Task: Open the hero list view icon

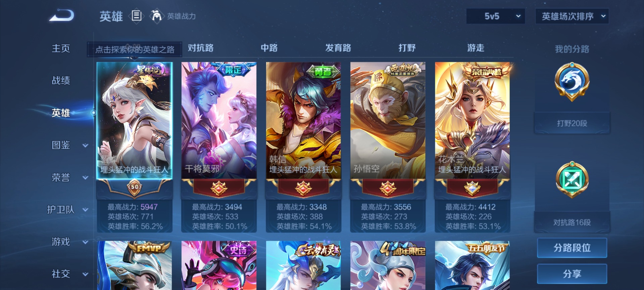Action: pyautogui.click(x=137, y=16)
